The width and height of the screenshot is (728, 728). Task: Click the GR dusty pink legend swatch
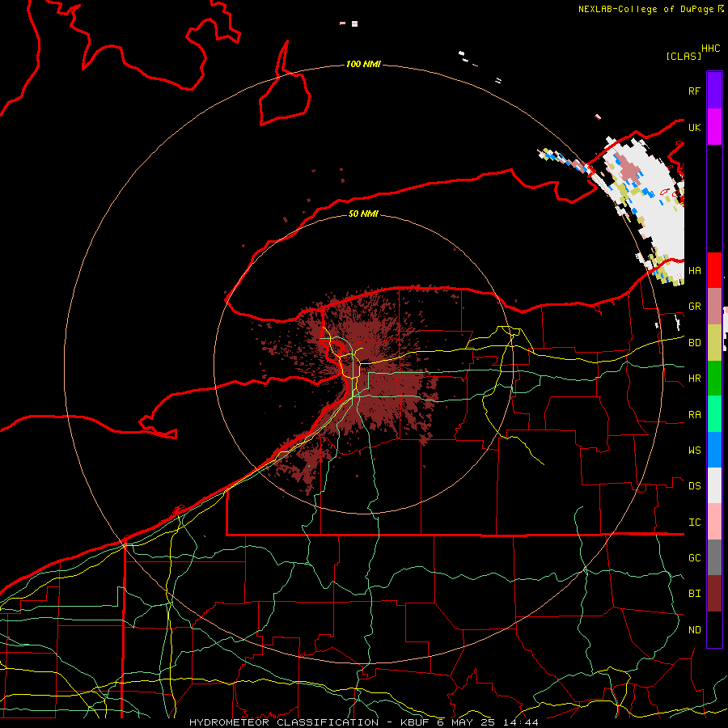click(x=714, y=306)
